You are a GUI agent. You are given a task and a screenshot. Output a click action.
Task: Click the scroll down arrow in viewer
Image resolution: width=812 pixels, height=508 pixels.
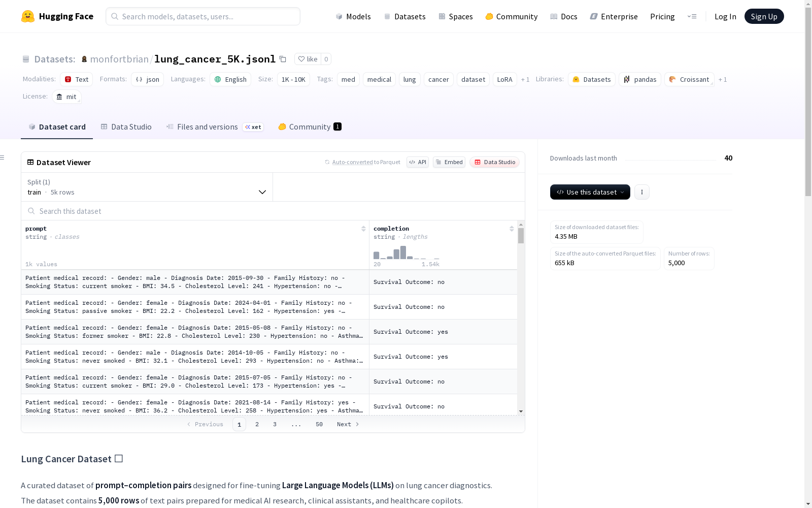click(x=521, y=411)
